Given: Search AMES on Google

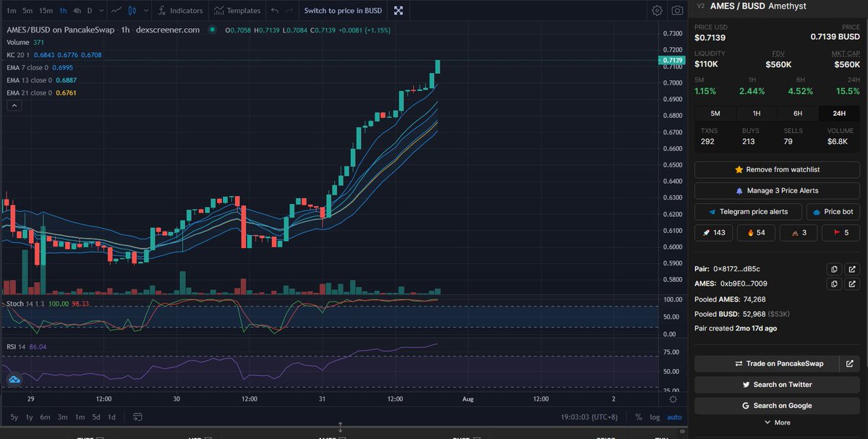Looking at the screenshot, I should click(x=777, y=406).
